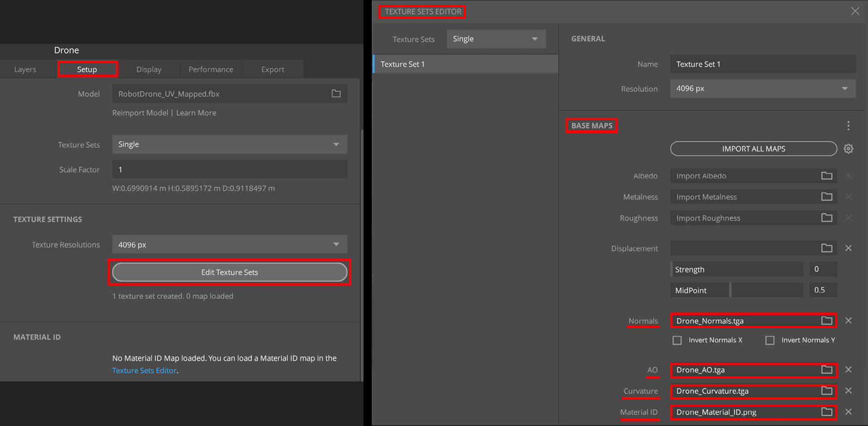This screenshot has height=426, width=868.
Task: Edit the Name field Texture Set 1
Action: [x=763, y=64]
